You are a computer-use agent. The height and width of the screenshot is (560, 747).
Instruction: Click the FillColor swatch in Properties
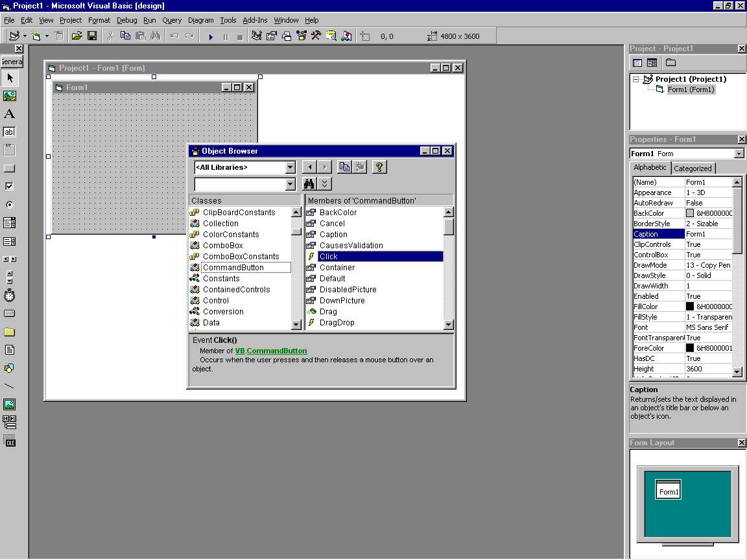click(x=689, y=307)
